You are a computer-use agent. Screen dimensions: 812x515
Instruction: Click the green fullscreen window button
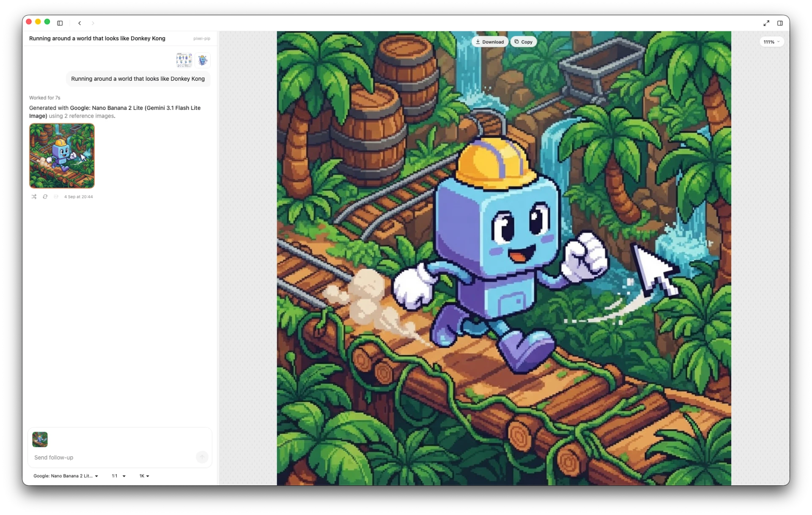pos(47,22)
